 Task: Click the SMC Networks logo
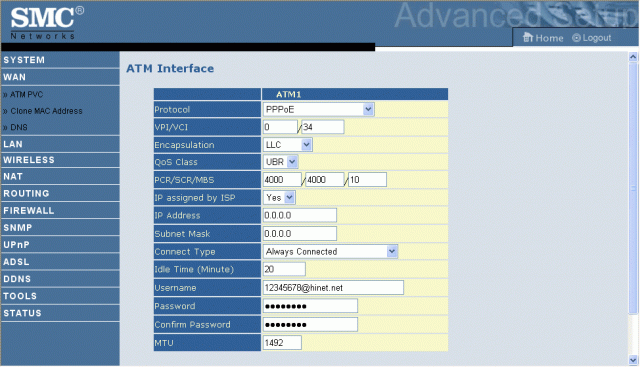click(47, 23)
